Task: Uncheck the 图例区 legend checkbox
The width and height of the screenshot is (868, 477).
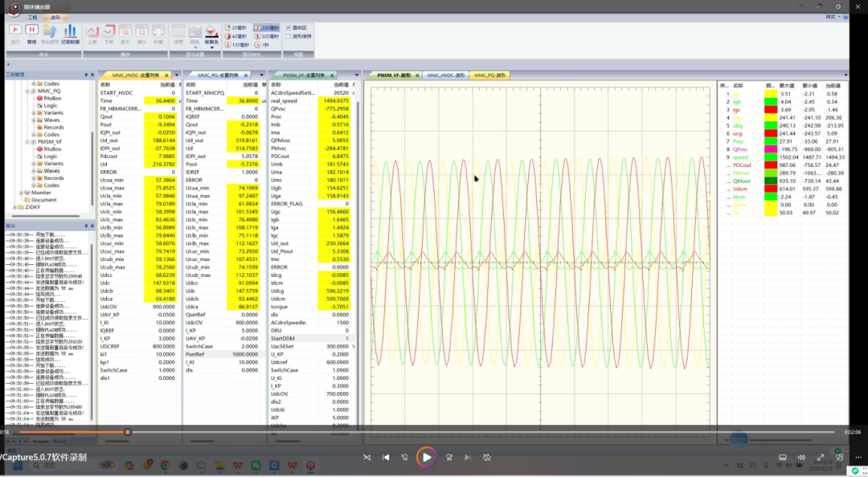Action: tap(289, 27)
